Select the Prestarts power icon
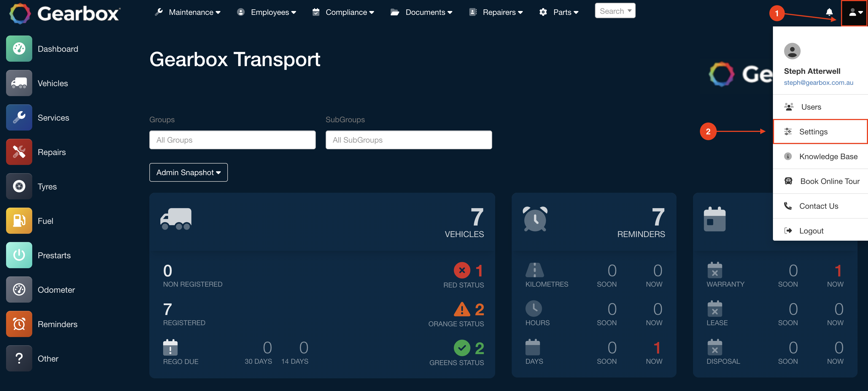 pos(19,255)
